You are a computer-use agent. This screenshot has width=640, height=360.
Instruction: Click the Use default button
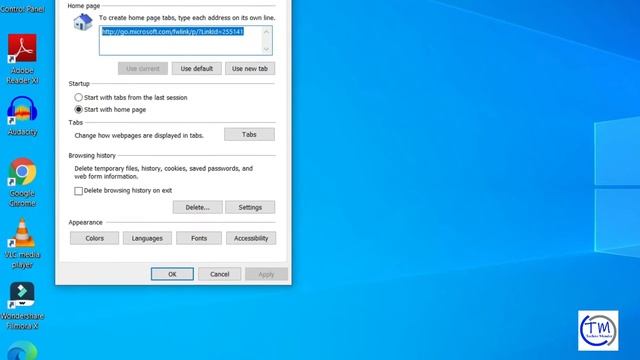coord(197,69)
